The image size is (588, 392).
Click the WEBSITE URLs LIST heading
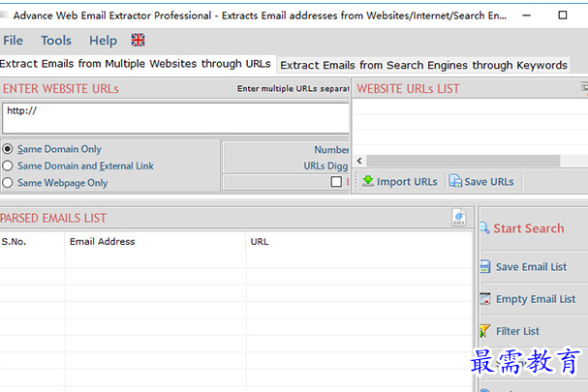coord(408,89)
